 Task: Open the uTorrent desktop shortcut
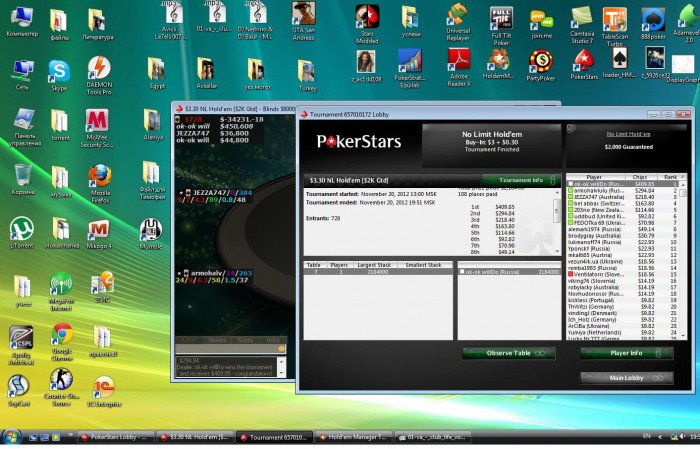point(21,232)
